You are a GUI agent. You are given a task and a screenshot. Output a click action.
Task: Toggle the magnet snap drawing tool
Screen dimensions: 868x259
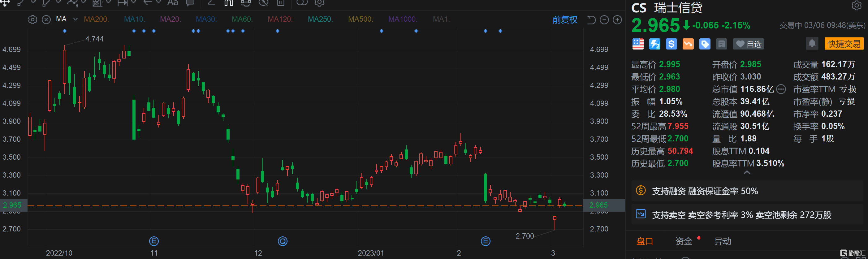click(228, 3)
